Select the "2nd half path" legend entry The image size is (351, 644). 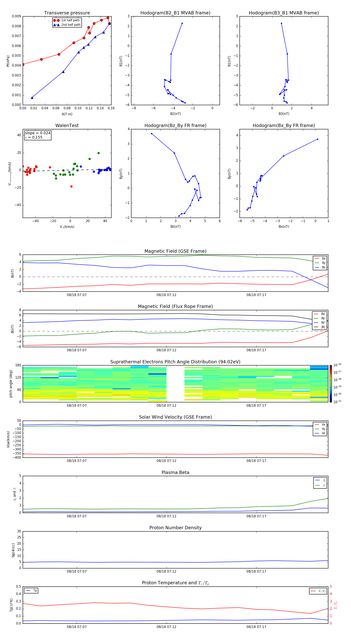tap(67, 25)
